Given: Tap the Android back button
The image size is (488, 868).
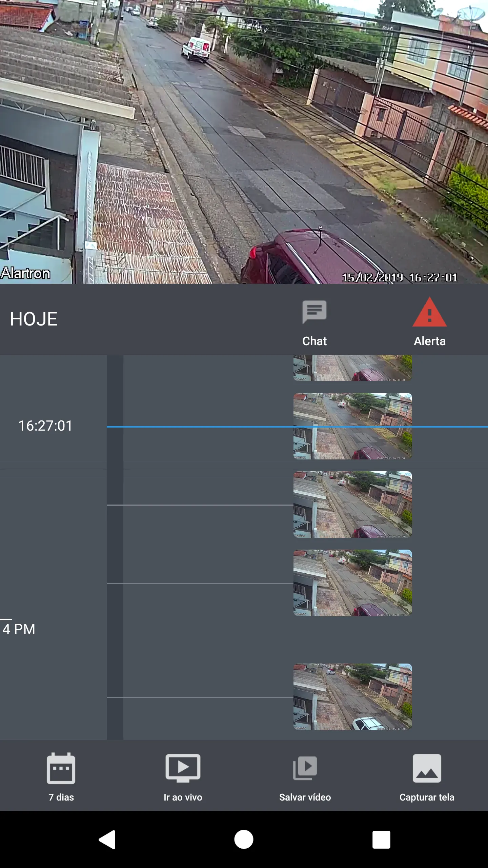Looking at the screenshot, I should tap(107, 840).
